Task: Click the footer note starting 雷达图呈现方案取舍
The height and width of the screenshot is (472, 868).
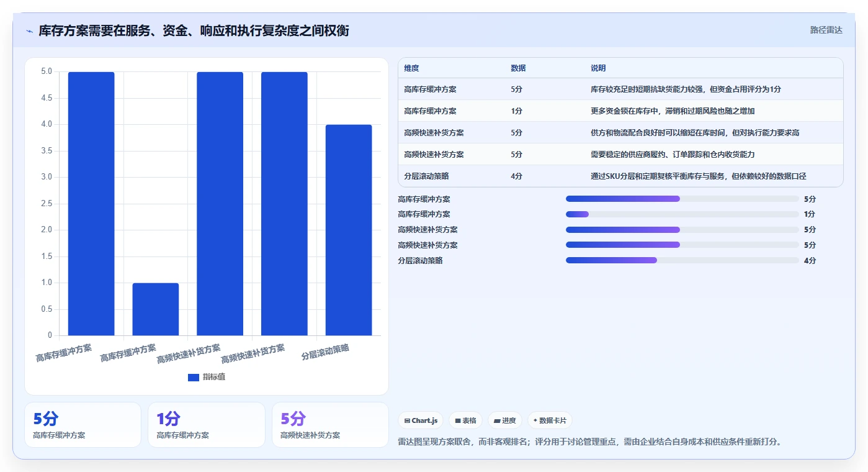Action: [x=590, y=442]
